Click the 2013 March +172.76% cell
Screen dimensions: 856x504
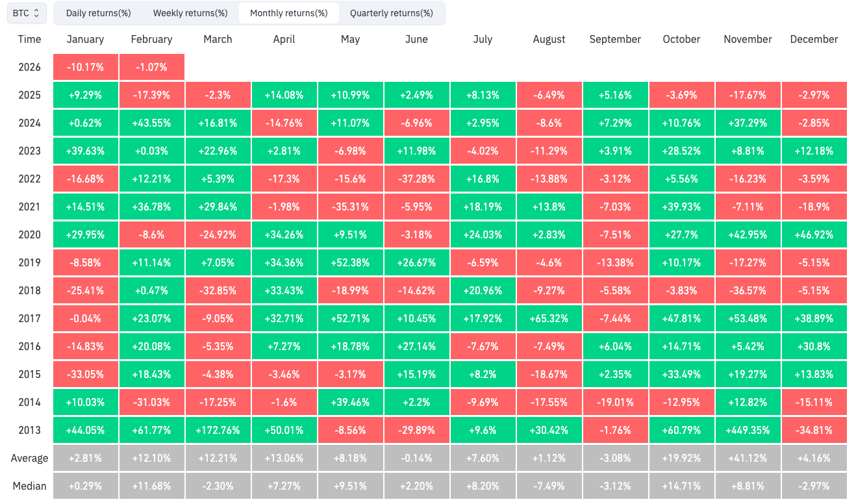pyautogui.click(x=218, y=430)
